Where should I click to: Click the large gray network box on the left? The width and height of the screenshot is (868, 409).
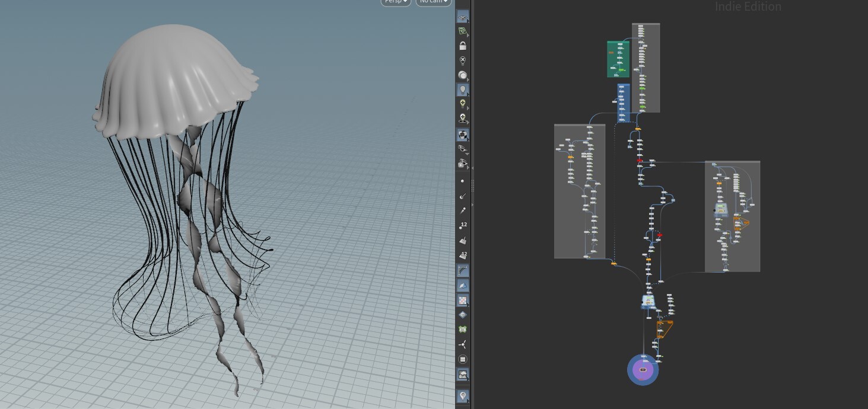(579, 190)
